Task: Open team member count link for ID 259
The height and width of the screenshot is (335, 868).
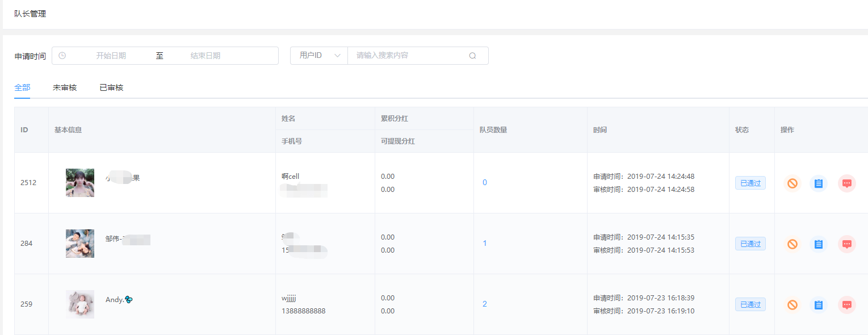Action: coord(485,304)
